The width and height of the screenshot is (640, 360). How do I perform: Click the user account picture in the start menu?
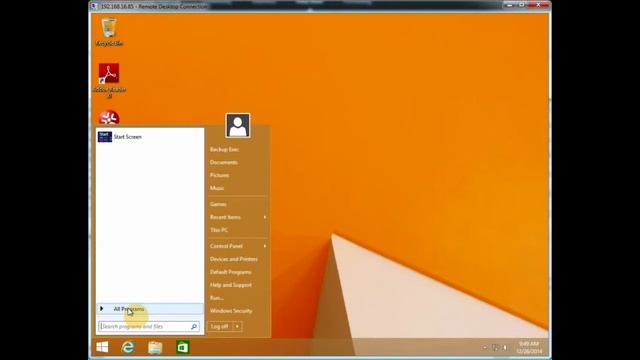point(238,126)
